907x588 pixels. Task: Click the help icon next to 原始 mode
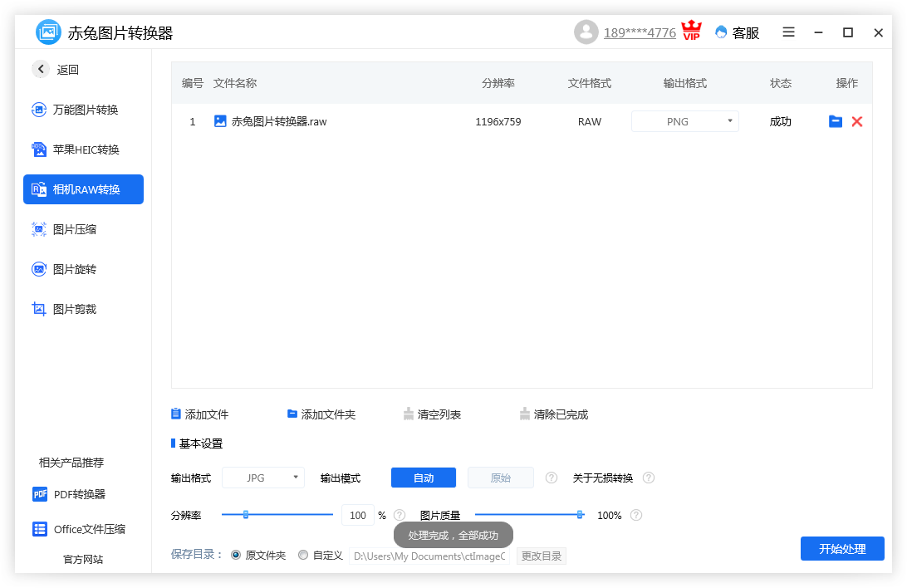pos(552,478)
